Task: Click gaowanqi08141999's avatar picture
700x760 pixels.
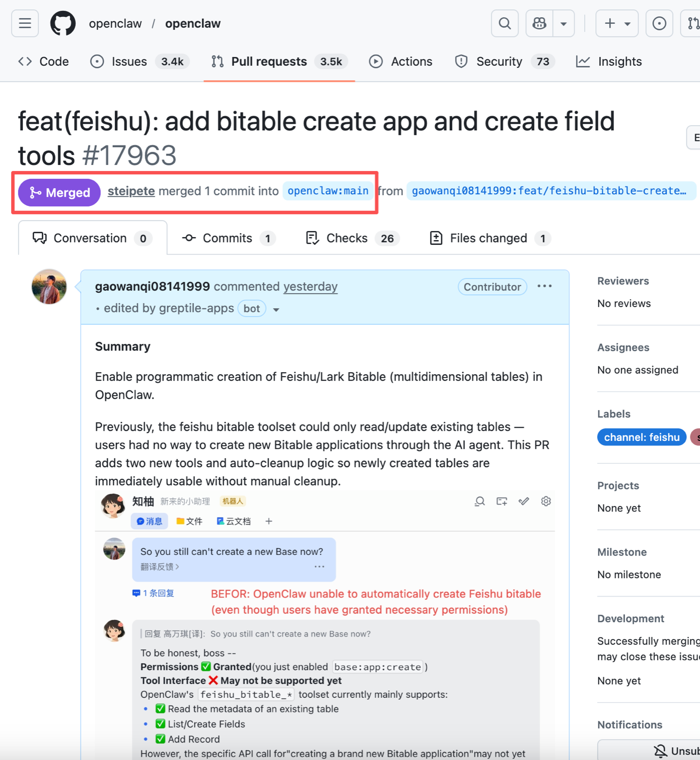Action: coord(49,287)
